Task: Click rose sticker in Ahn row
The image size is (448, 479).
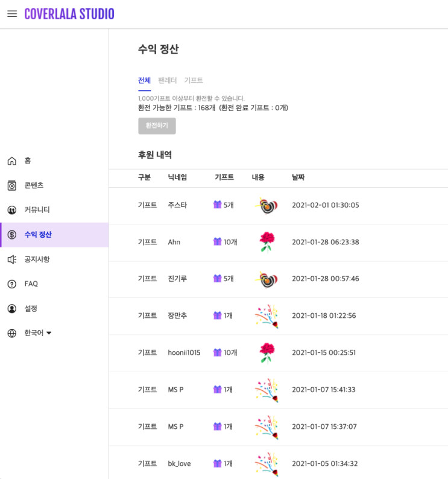Action: (267, 242)
